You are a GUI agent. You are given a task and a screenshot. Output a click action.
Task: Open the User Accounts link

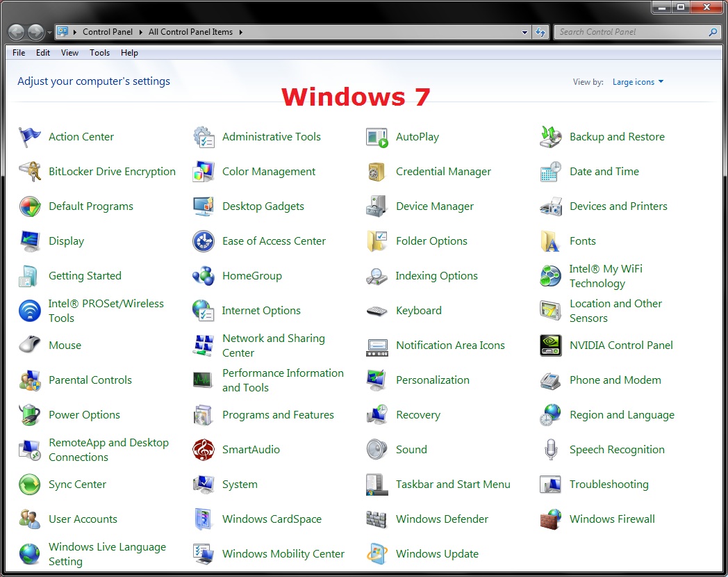click(x=83, y=519)
